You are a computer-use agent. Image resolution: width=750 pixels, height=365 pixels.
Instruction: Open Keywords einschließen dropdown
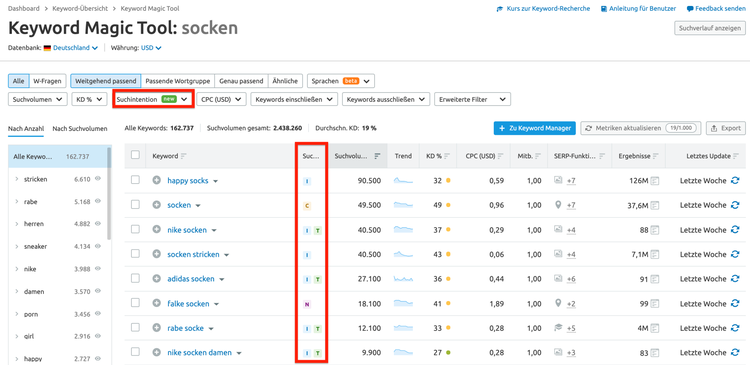294,99
